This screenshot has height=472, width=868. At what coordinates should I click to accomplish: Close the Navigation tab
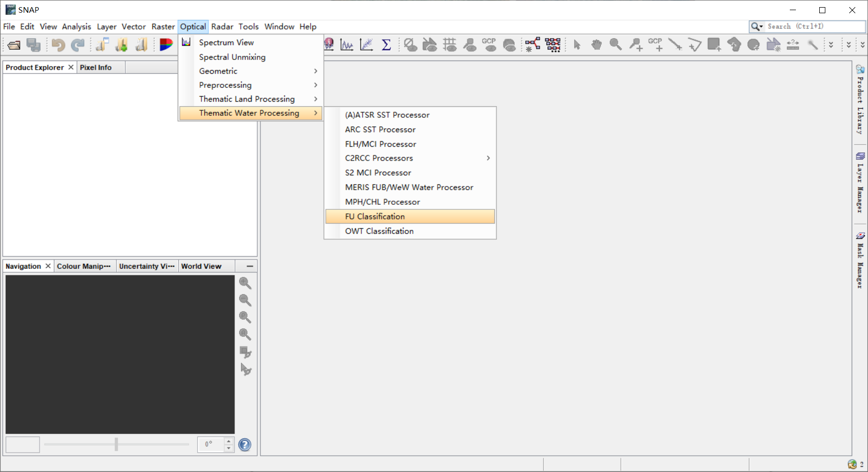tap(48, 266)
